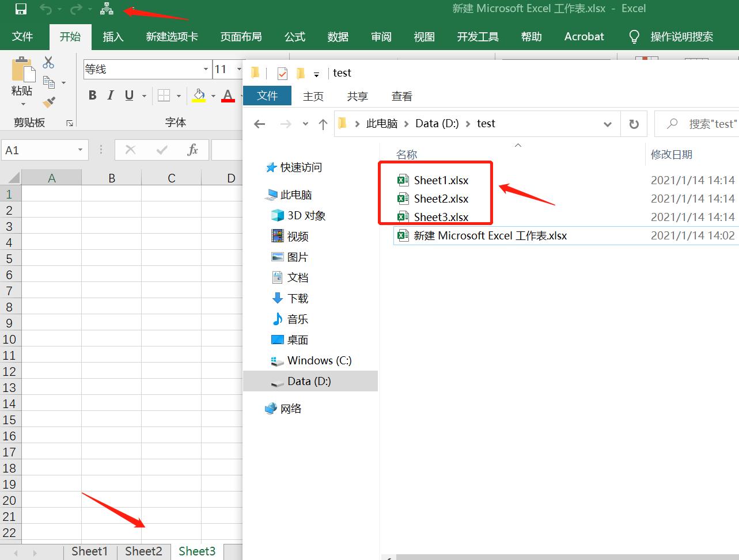The image size is (739, 560).
Task: Click the insert function fx icon
Action: (193, 150)
